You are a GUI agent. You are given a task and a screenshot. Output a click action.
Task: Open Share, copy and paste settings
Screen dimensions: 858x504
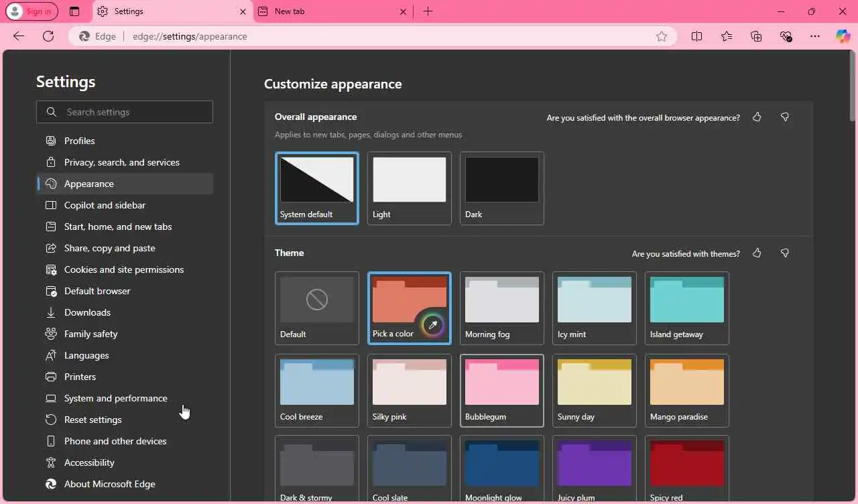coord(125,248)
